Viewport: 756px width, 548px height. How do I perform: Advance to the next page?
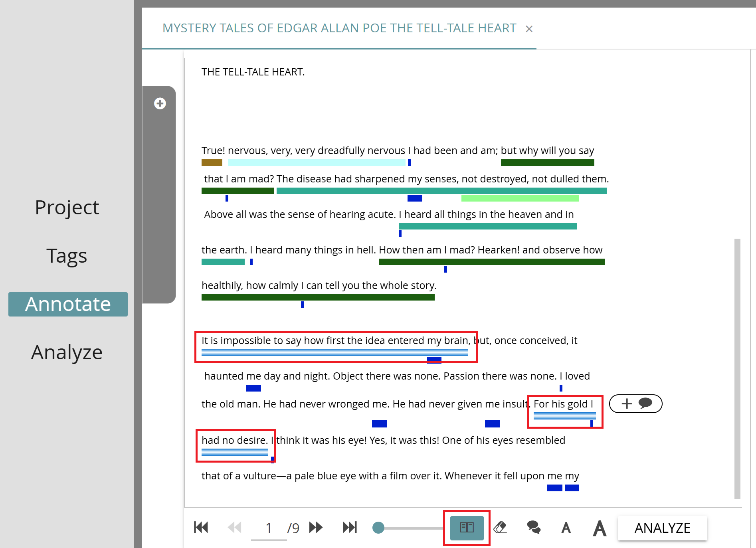(315, 528)
